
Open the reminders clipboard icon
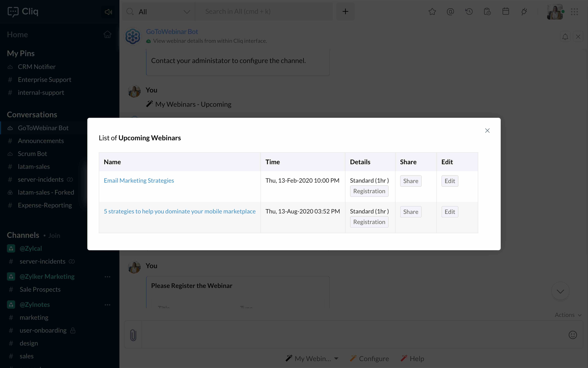[487, 11]
